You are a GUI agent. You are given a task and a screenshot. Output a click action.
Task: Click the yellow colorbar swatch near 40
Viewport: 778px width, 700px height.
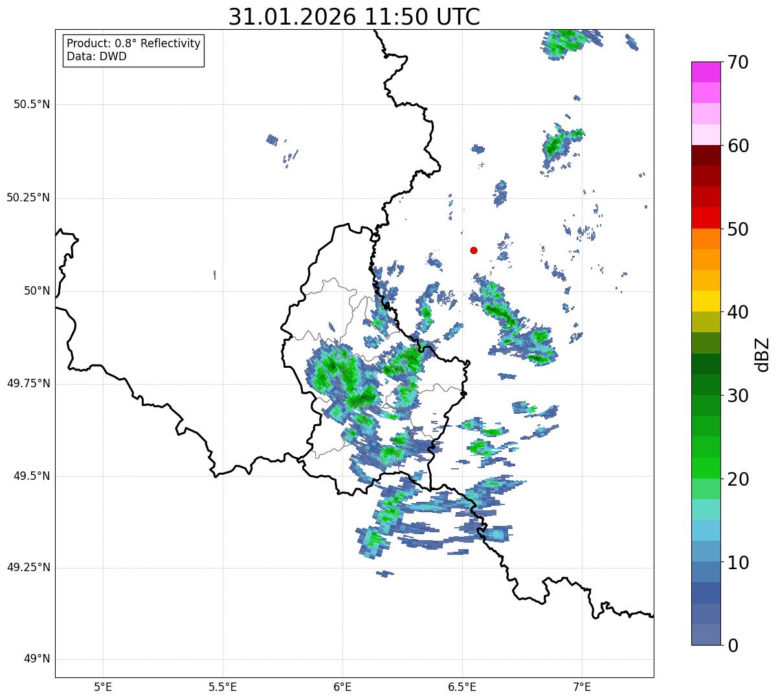(x=706, y=301)
